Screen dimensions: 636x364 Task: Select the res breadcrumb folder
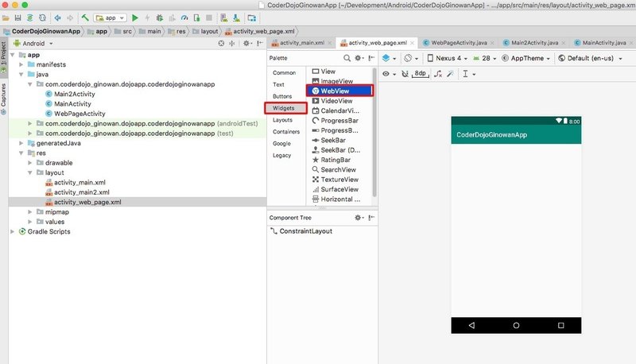176,31
